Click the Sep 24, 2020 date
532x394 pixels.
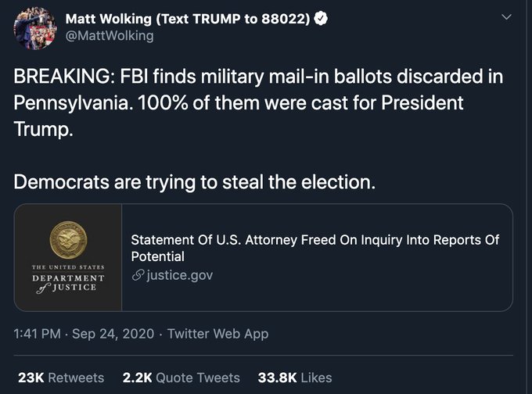coord(117,334)
